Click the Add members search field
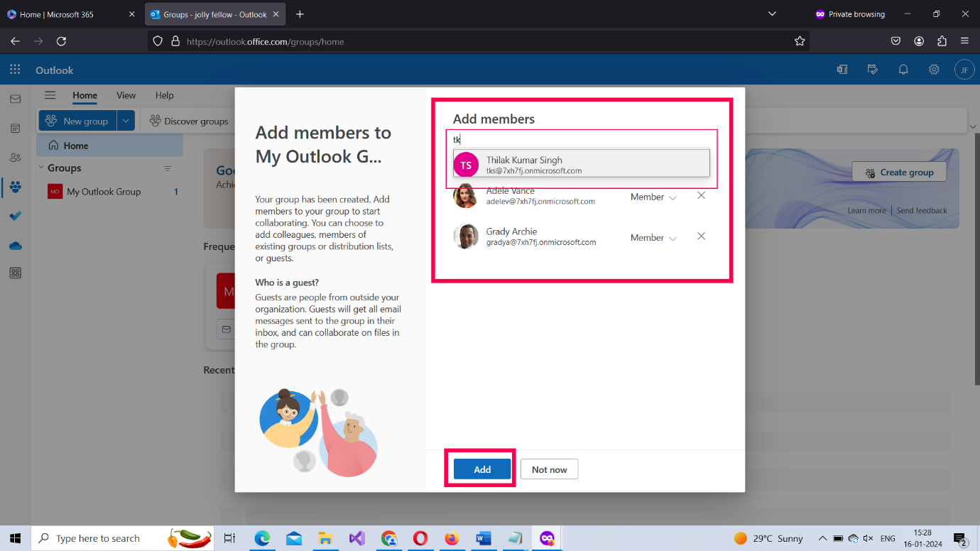The width and height of the screenshot is (980, 551). (582, 140)
